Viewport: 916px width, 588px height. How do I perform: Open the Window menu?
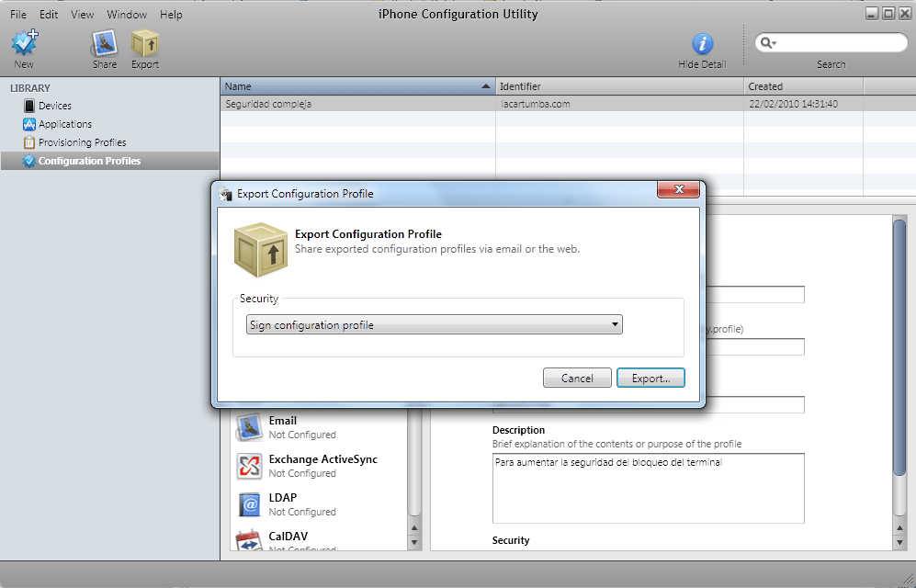(127, 15)
